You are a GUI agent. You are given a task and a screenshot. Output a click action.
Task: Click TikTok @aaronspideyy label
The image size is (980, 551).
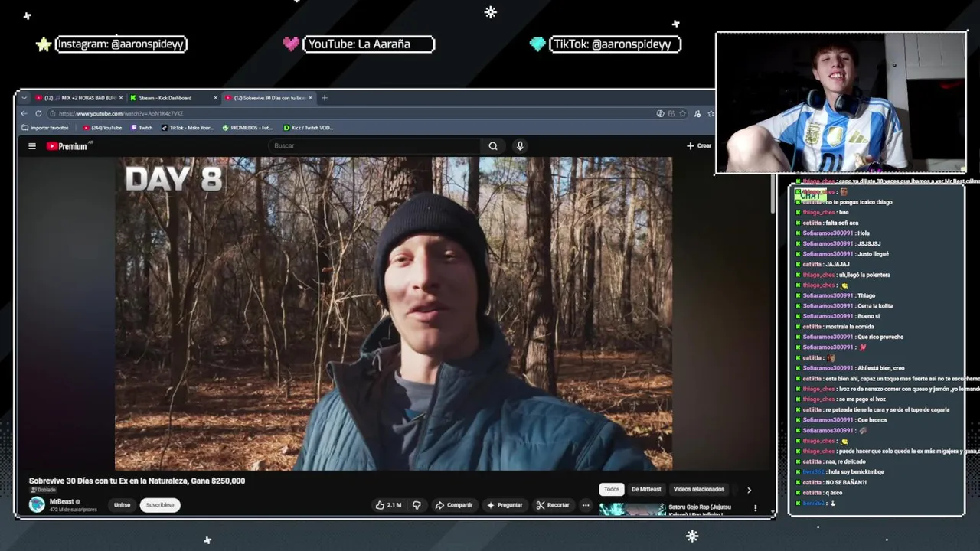(615, 44)
